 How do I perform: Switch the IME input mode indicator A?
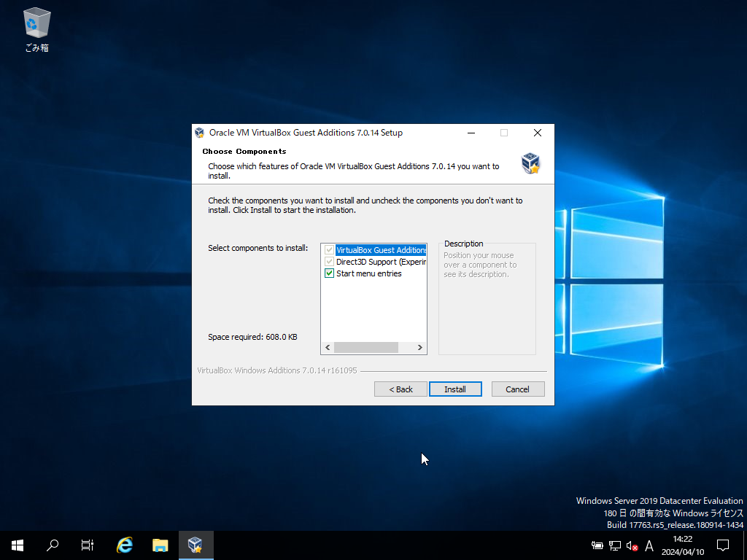649,545
